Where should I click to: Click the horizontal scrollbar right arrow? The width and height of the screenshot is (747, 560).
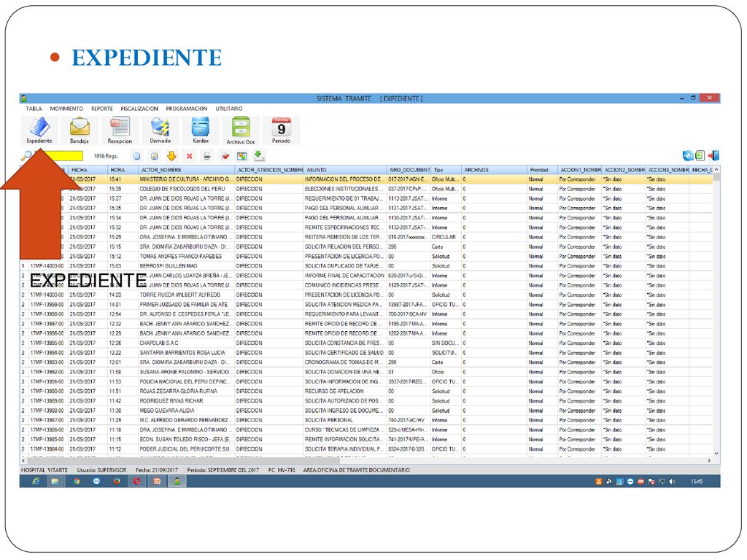[709, 461]
